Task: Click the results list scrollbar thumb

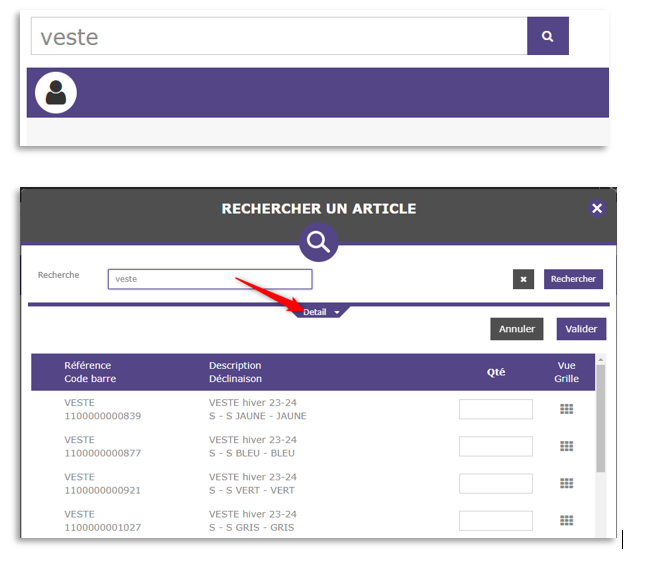Action: coord(601,418)
